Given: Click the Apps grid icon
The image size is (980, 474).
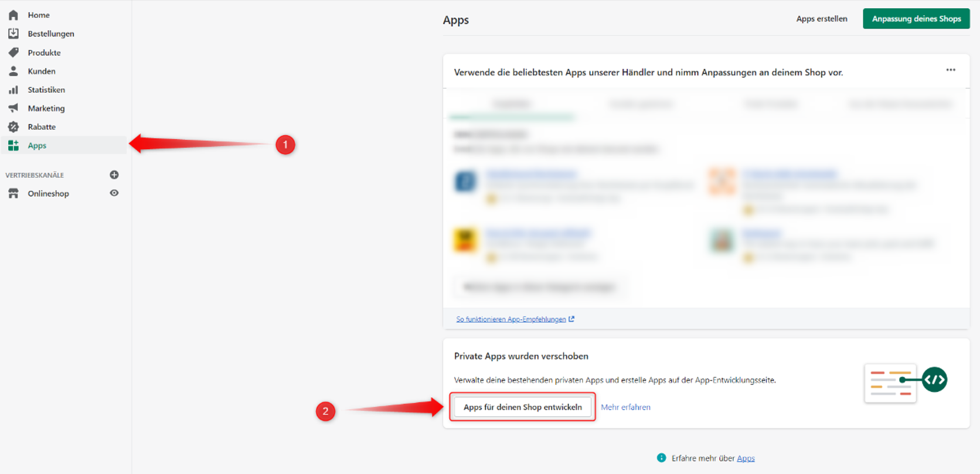Looking at the screenshot, I should tap(13, 145).
